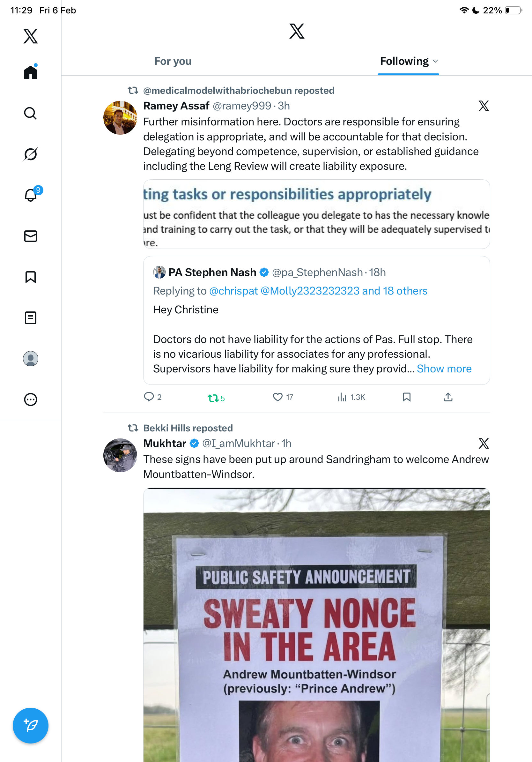Open the profile avatar icon in sidebar

point(31,359)
